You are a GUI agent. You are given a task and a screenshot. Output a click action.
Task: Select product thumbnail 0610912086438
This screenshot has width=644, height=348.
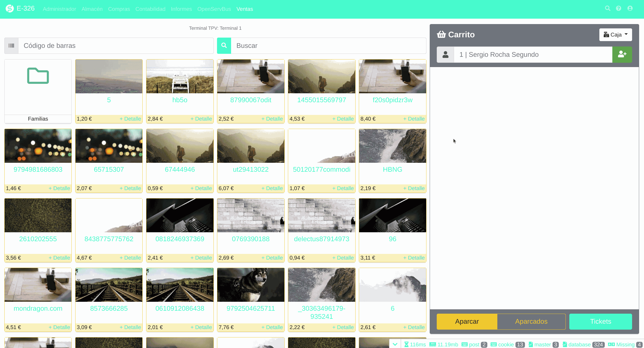(x=180, y=285)
